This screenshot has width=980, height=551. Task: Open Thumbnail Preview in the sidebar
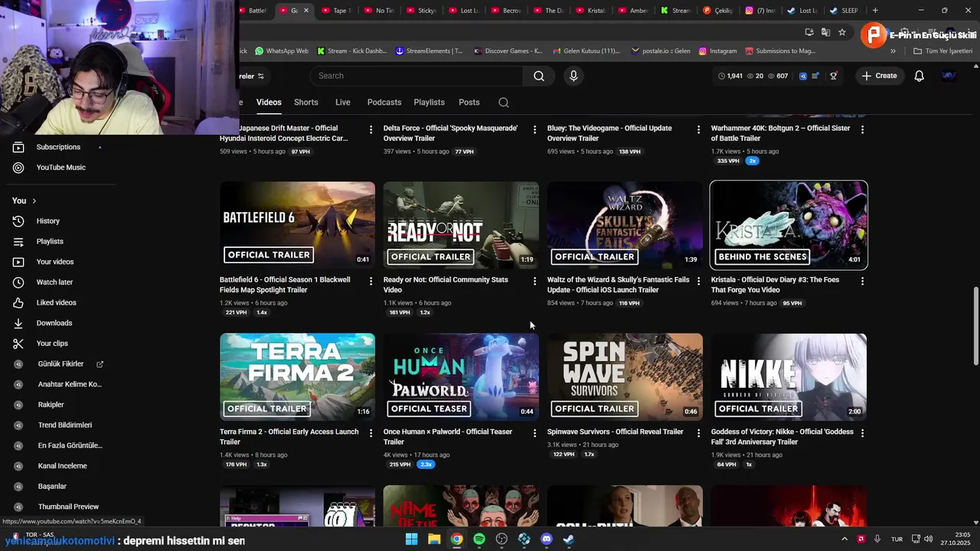click(x=68, y=507)
